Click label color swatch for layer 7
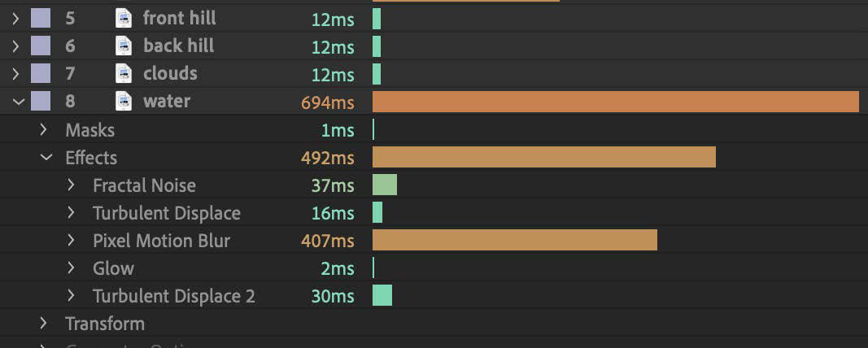The width and height of the screenshot is (868, 348). coord(41,73)
